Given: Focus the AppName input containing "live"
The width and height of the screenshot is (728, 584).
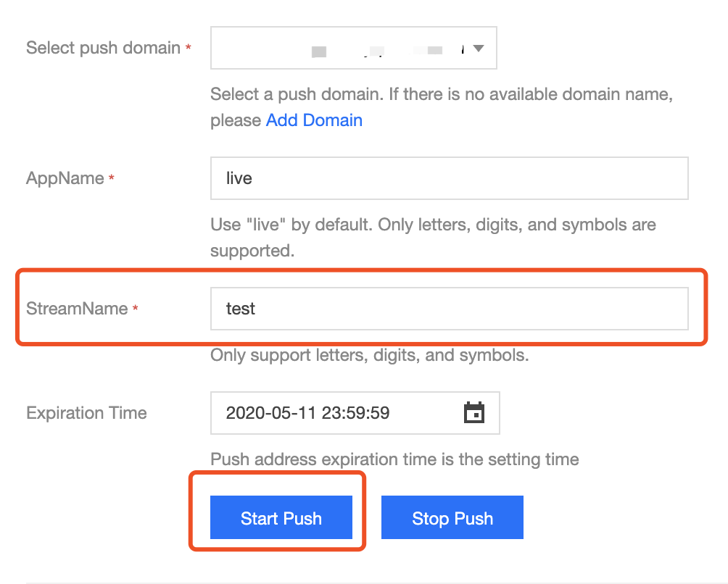Looking at the screenshot, I should [x=449, y=178].
